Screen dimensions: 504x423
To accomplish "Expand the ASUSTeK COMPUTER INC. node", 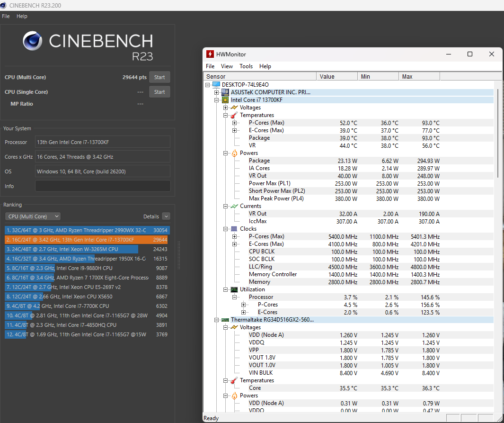I will 217,93.
